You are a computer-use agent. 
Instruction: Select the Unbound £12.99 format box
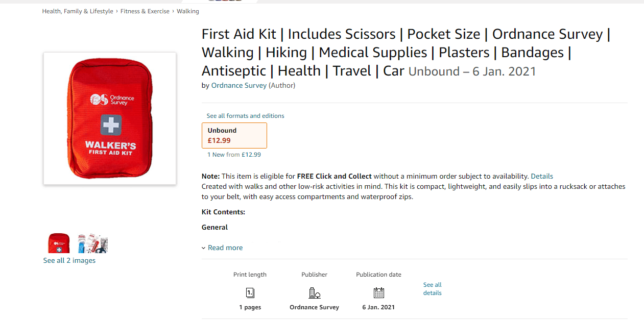pos(234,135)
